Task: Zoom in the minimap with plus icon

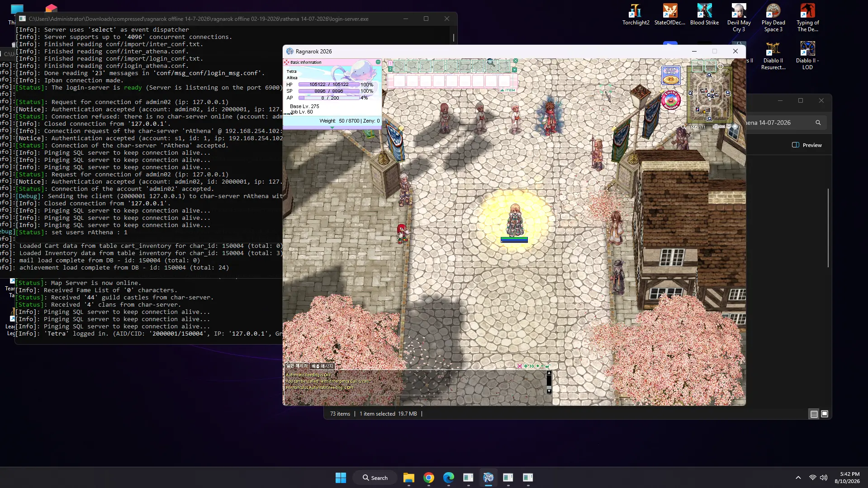Action: click(716, 127)
